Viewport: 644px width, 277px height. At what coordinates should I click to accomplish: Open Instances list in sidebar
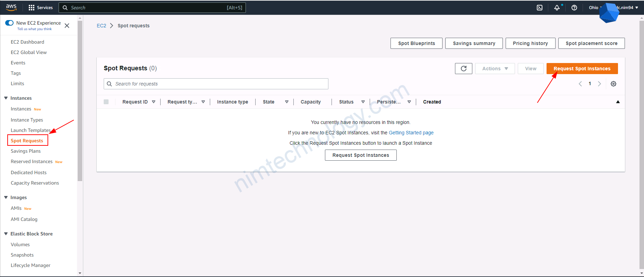pos(21,109)
